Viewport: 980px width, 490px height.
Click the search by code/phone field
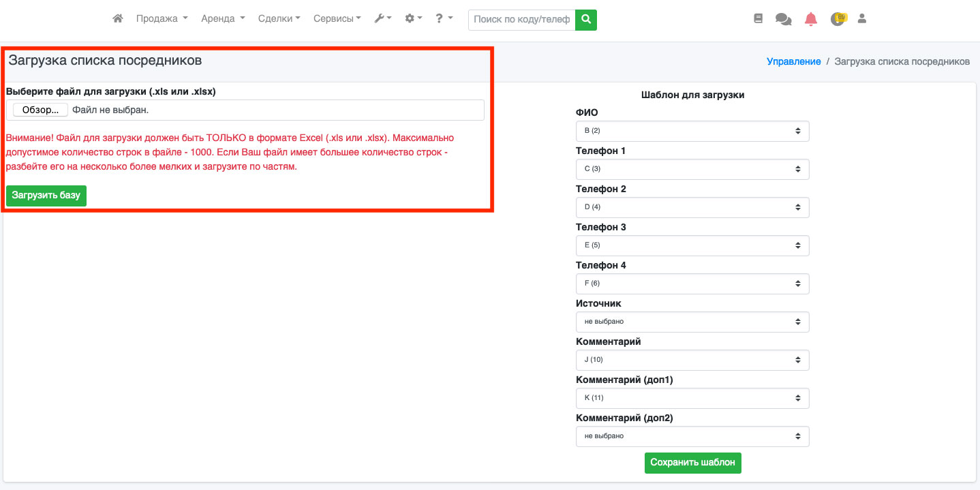521,20
